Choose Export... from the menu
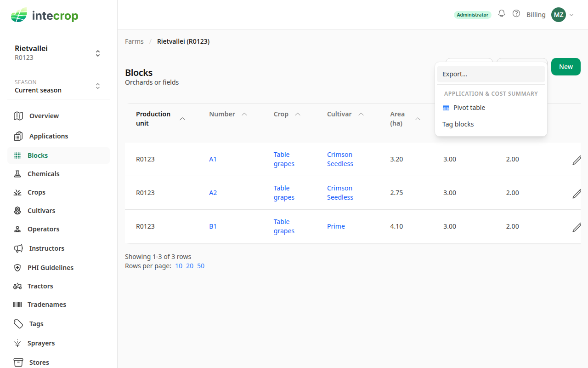This screenshot has width=588, height=368. [491, 74]
